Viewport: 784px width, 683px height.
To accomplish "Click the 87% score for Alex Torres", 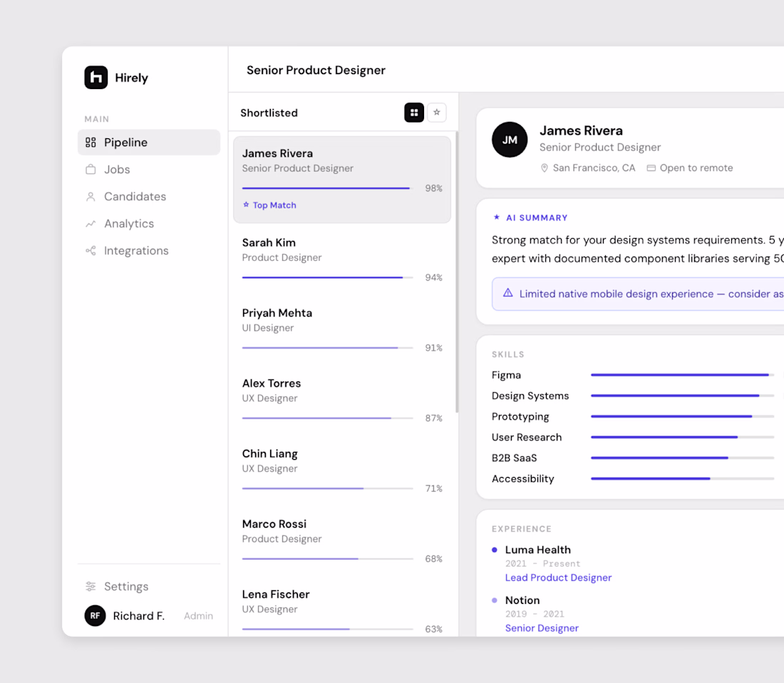I will pyautogui.click(x=433, y=418).
